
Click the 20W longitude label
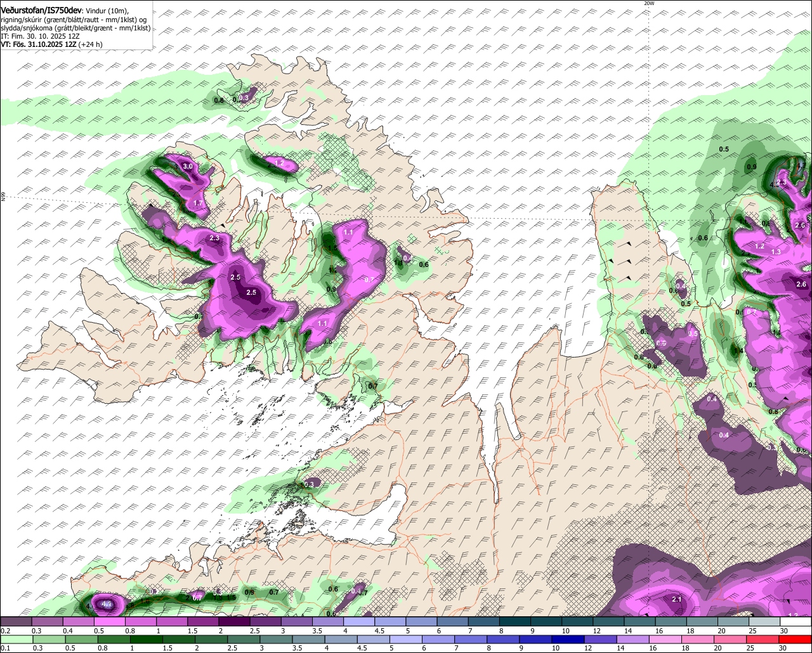point(648,3)
